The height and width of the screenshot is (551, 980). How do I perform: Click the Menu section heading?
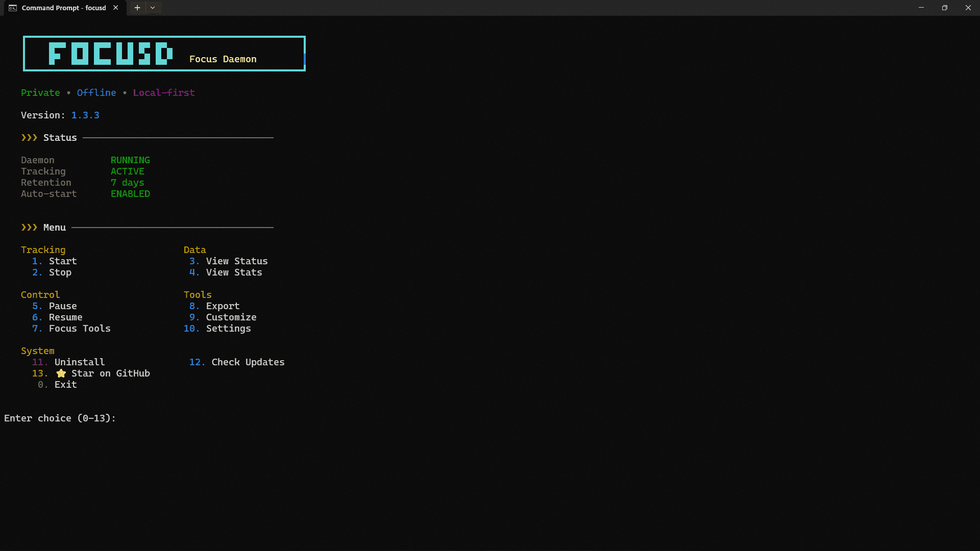[55, 228]
